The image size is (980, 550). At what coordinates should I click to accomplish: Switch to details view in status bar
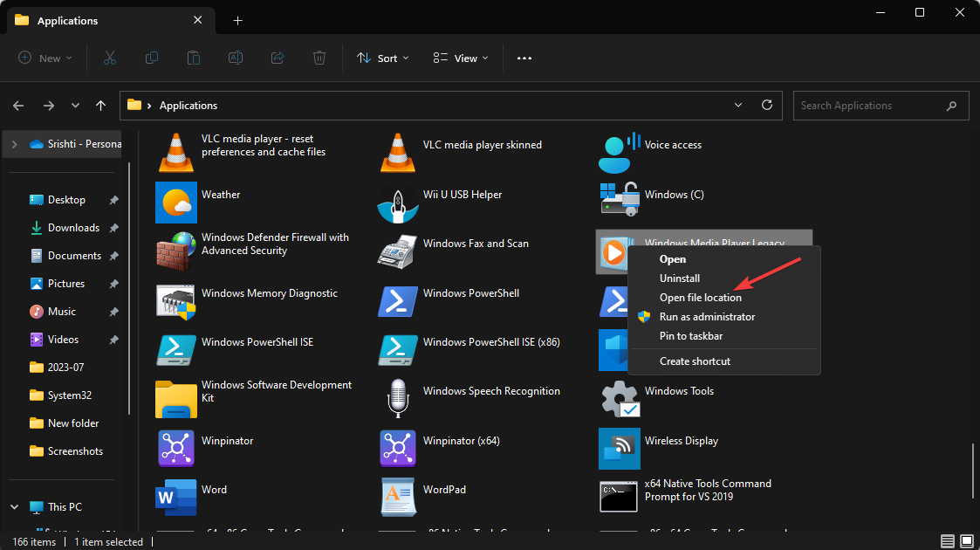tap(948, 541)
